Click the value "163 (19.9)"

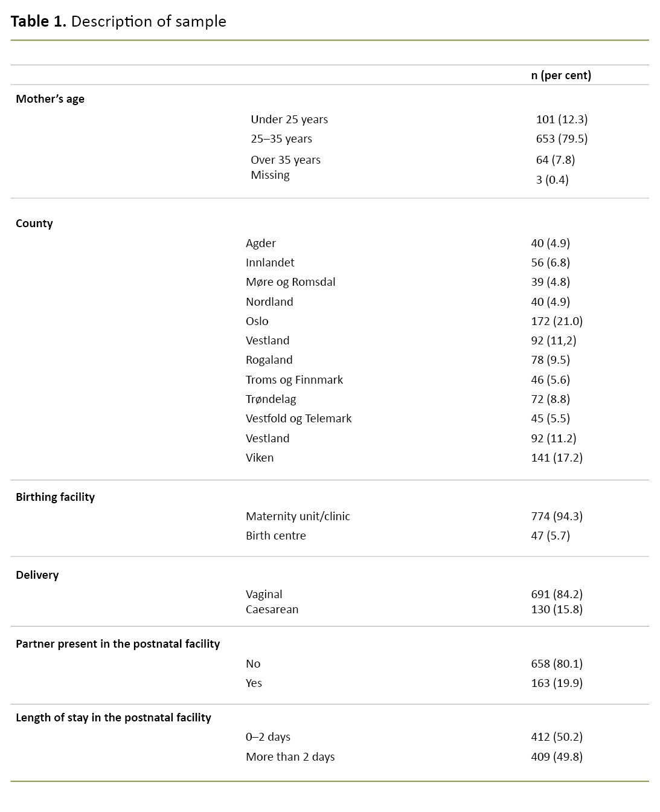(x=557, y=683)
